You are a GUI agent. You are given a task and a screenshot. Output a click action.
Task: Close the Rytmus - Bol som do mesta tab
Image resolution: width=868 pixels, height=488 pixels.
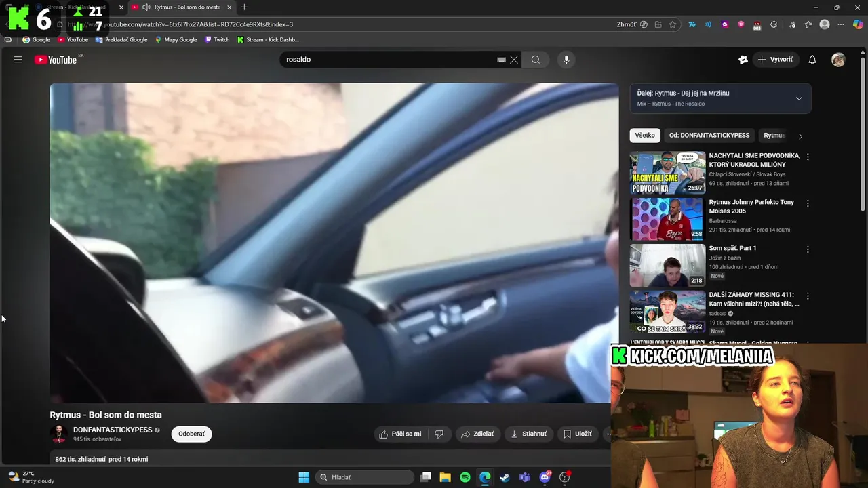[x=229, y=7]
